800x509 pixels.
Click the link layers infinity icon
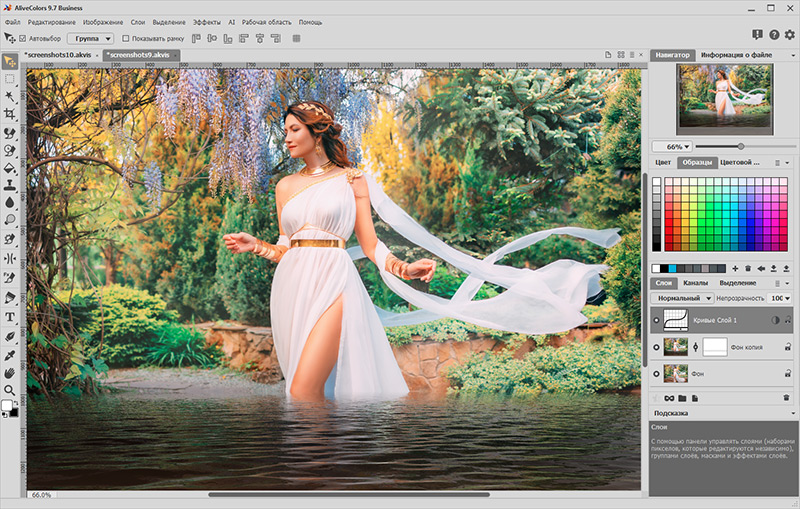click(x=669, y=398)
